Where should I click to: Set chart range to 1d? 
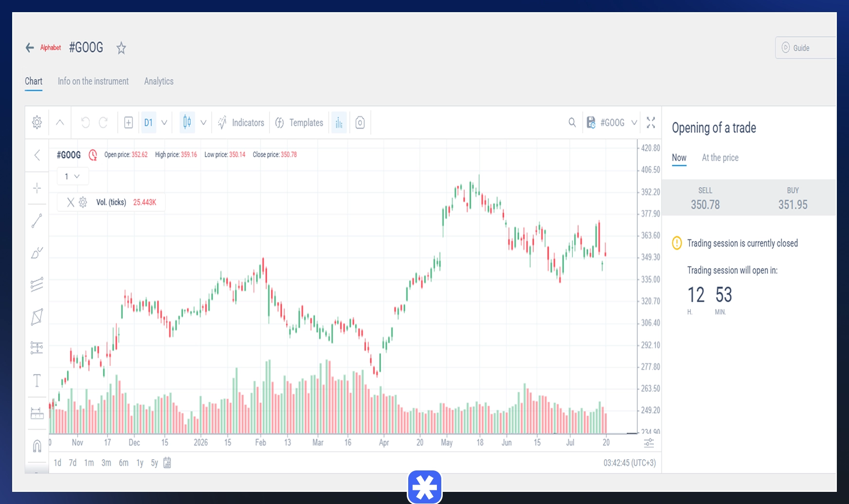click(57, 463)
